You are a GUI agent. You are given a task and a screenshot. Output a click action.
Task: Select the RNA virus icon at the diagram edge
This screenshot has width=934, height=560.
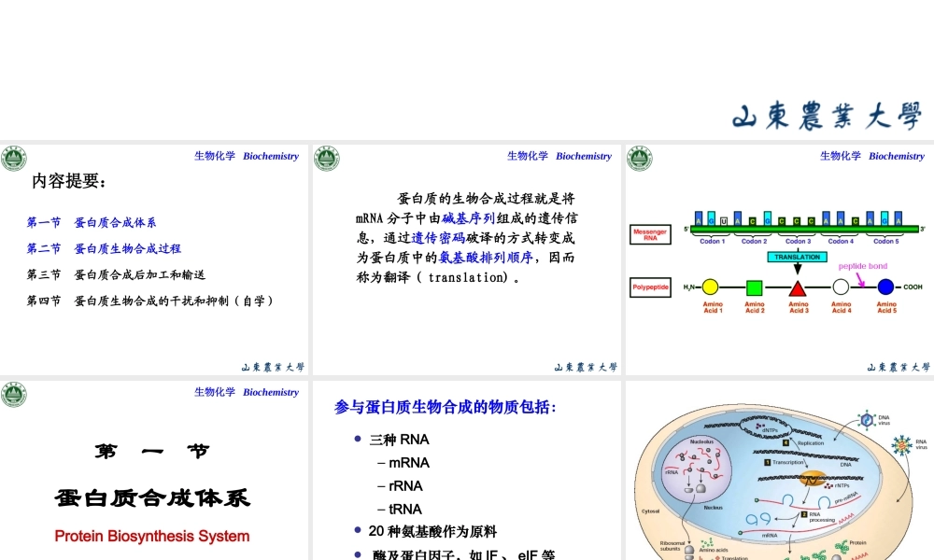click(x=901, y=445)
